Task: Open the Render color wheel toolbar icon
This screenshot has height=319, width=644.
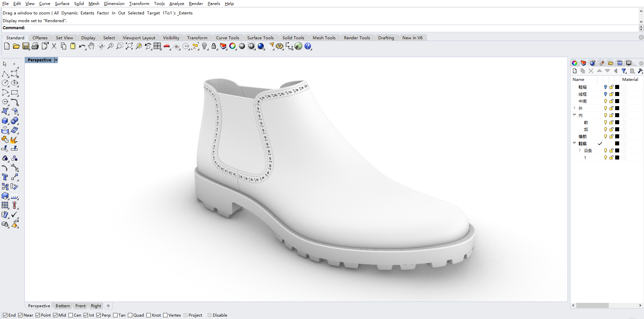Action: 233,46
